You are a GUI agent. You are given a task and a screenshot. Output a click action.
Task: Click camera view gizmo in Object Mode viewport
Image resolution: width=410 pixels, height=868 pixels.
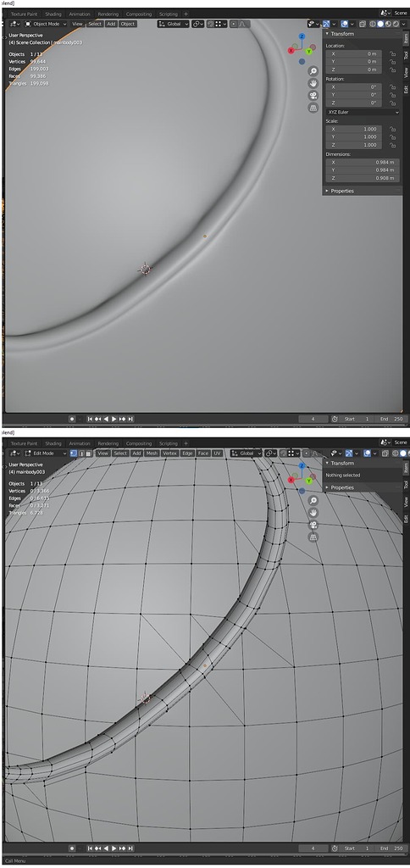(x=313, y=95)
